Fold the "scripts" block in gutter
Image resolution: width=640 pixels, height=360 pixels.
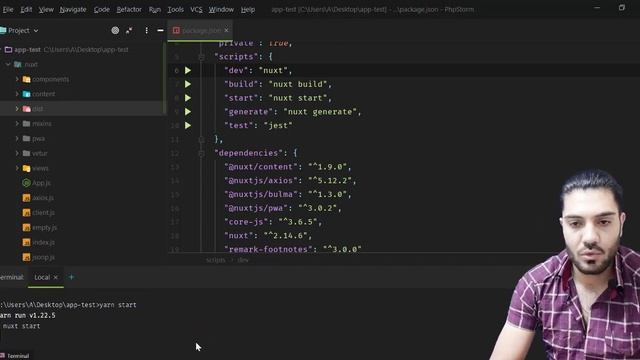pyautogui.click(x=201, y=57)
